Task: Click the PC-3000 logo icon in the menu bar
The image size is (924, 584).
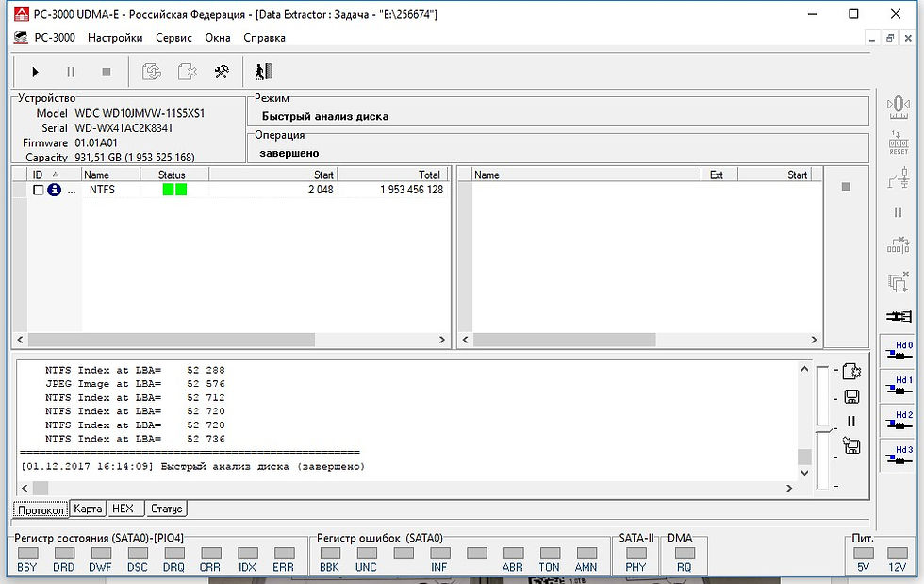Action: [21, 37]
